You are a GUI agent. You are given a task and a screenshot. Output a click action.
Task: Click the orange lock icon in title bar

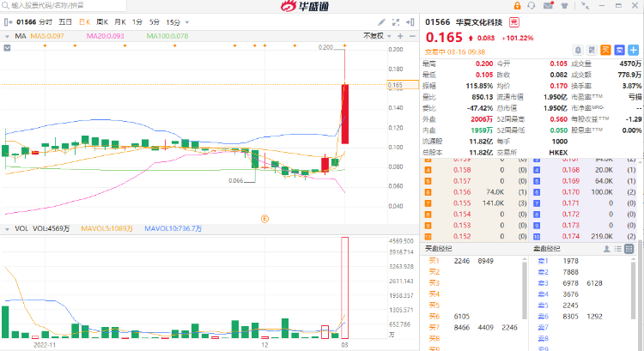(517, 6)
